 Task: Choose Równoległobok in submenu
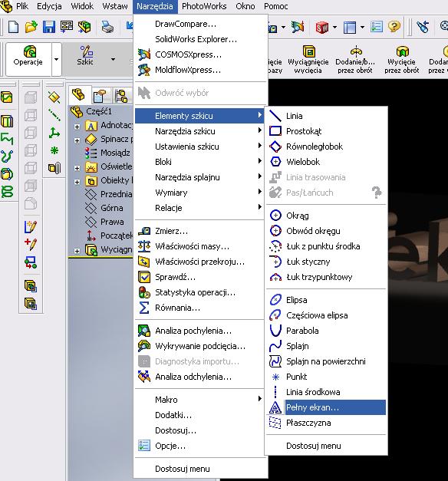(326, 147)
